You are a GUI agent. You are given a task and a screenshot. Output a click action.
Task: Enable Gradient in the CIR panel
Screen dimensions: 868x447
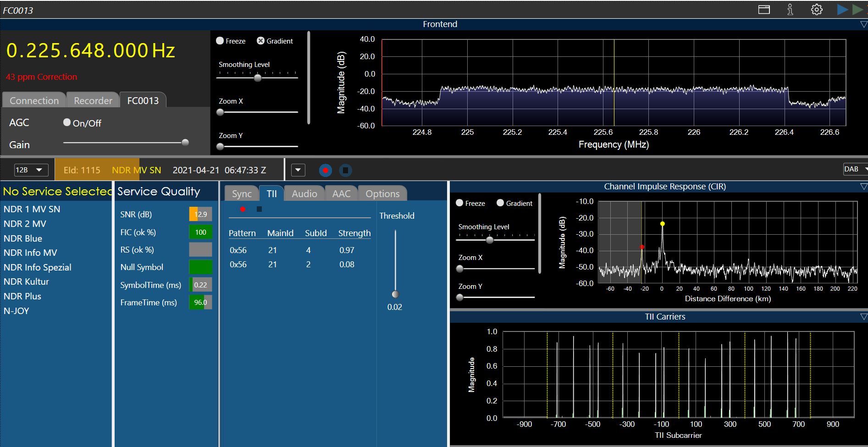[x=500, y=203]
